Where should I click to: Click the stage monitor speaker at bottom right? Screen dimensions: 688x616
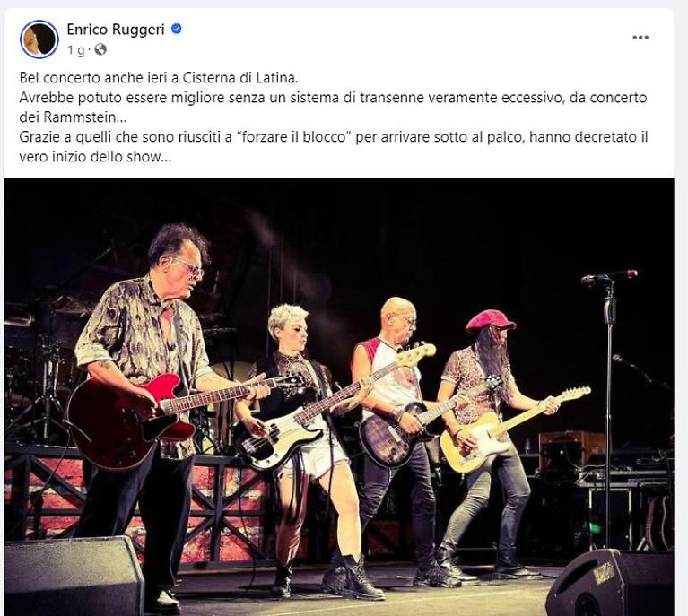click(611, 583)
